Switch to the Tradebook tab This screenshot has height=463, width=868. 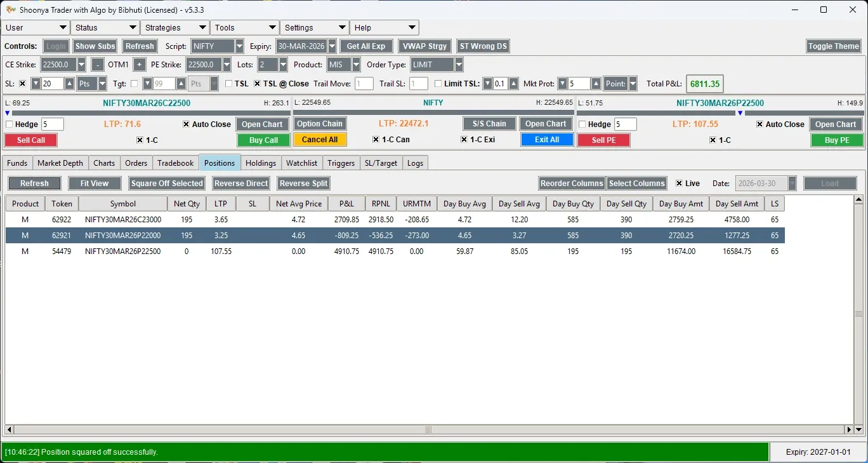click(x=176, y=163)
